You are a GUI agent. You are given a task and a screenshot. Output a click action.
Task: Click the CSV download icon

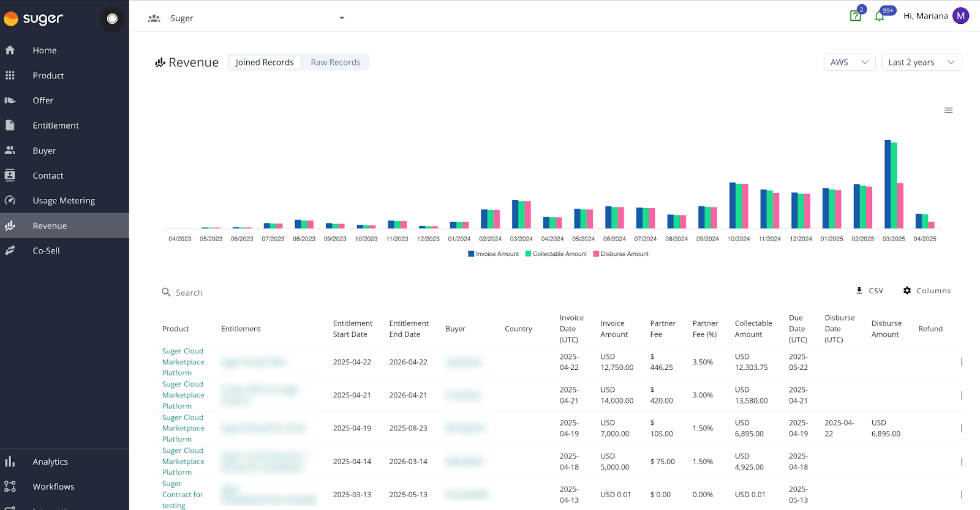859,290
